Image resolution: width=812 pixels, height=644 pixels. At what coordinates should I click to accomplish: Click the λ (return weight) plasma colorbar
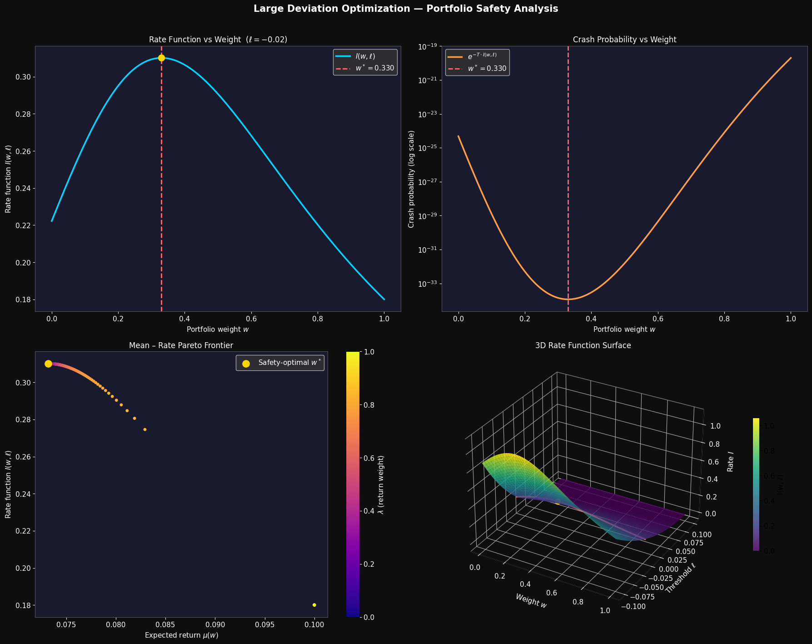point(353,484)
